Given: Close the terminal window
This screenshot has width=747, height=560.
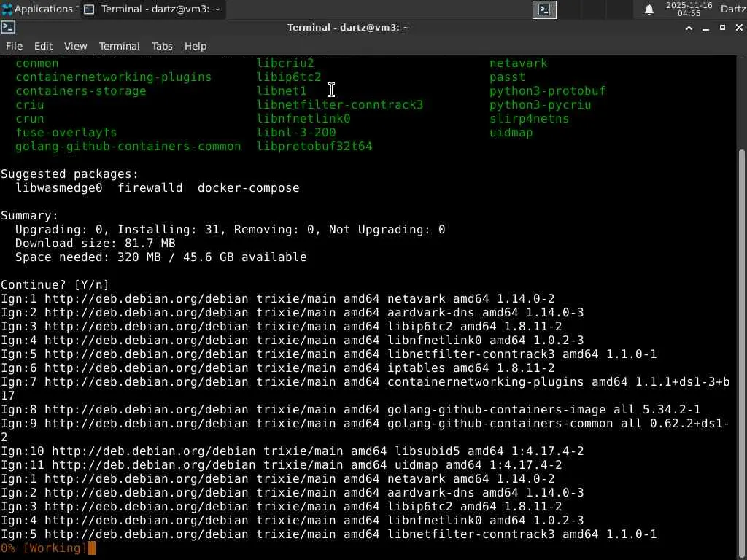Looking at the screenshot, I should point(738,28).
